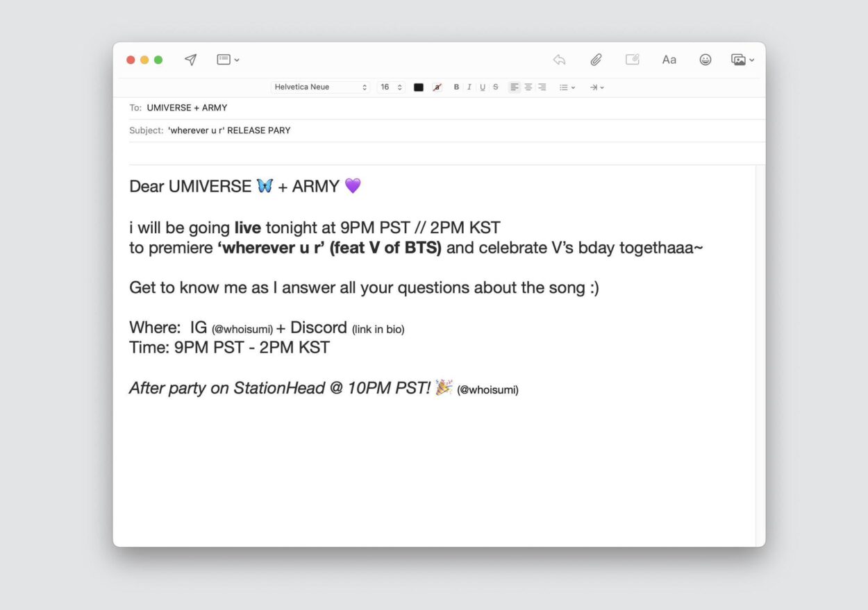Toggle bold formatting
The image size is (868, 610).
point(456,87)
